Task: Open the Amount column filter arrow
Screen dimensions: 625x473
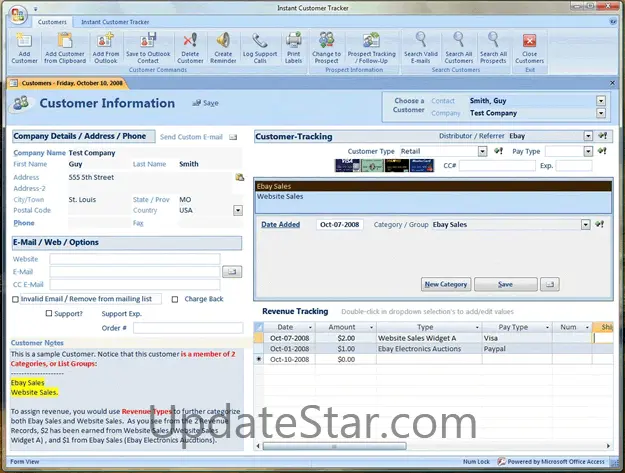Action: click(x=371, y=328)
